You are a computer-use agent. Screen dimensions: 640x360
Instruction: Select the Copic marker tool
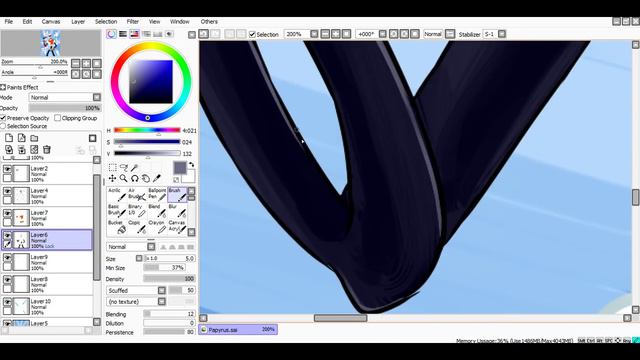coord(137,227)
